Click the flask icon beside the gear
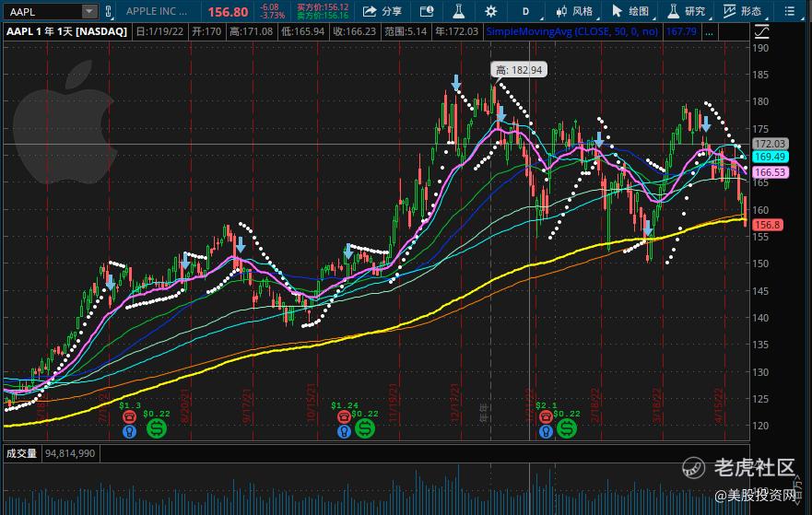The image size is (812, 515). coord(459,11)
